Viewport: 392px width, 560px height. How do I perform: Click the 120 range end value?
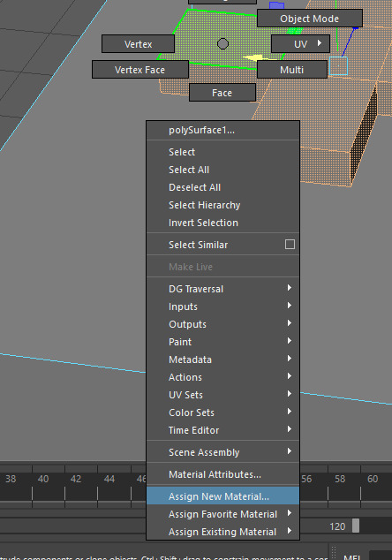click(x=337, y=526)
